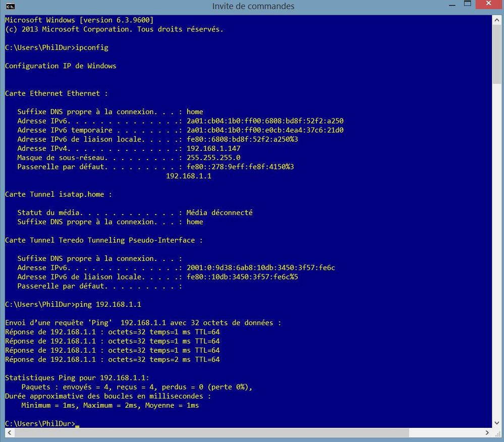Screen dimensions: 504x442
Task: Open the Command Prompt system menu icon
Action: [10, 6]
